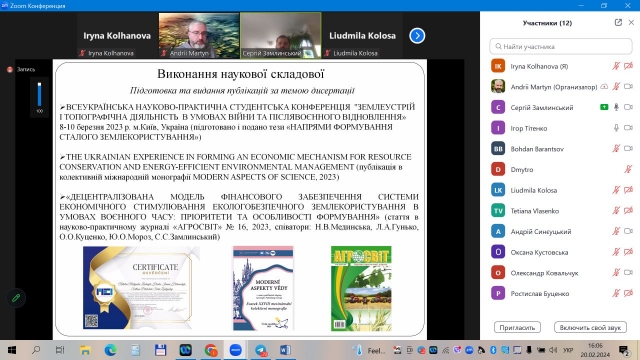Click Bohdan Barantsov's muted microphone icon
This screenshot has width=640, height=360.
pyautogui.click(x=616, y=149)
